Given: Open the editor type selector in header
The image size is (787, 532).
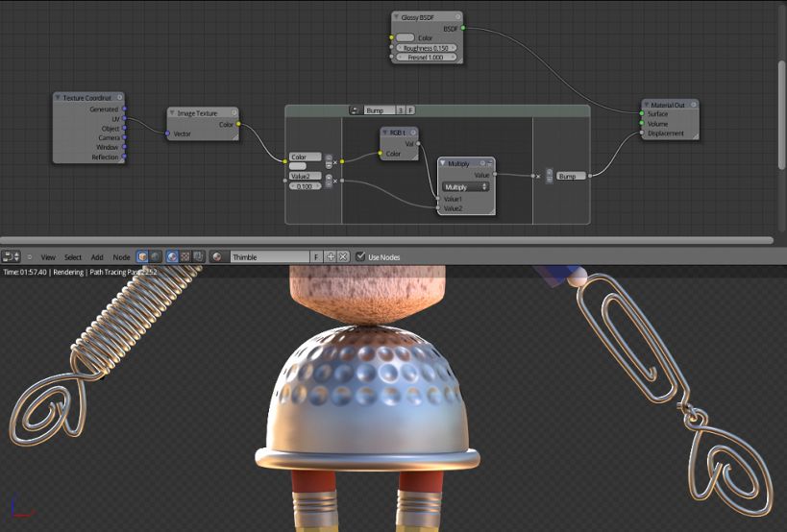Looking at the screenshot, I should click(11, 256).
